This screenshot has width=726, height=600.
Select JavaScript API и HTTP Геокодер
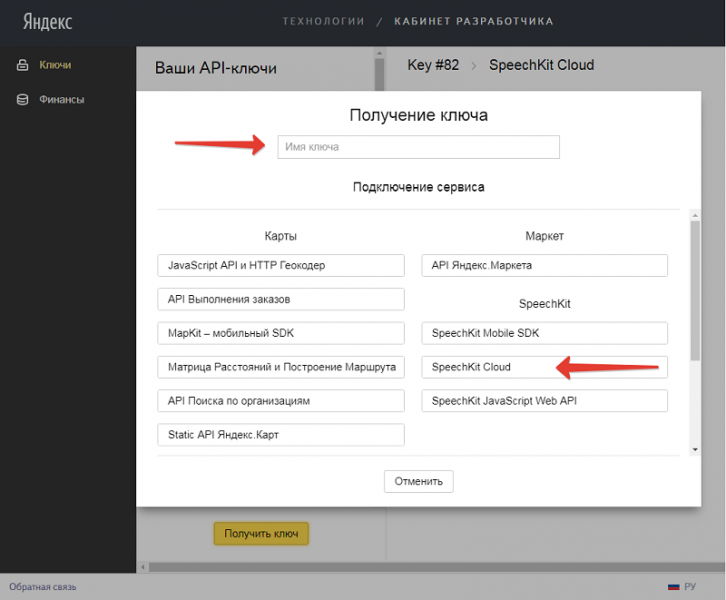click(281, 265)
